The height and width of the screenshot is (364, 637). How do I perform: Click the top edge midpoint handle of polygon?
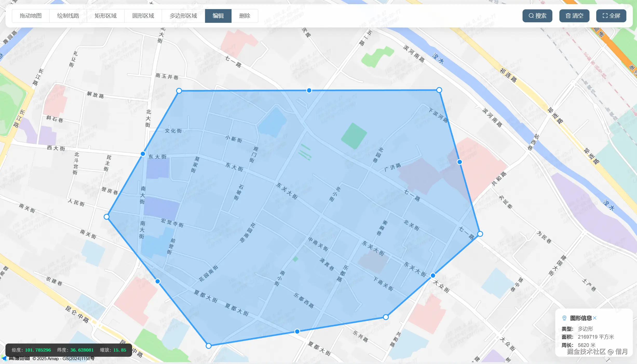pyautogui.click(x=309, y=90)
